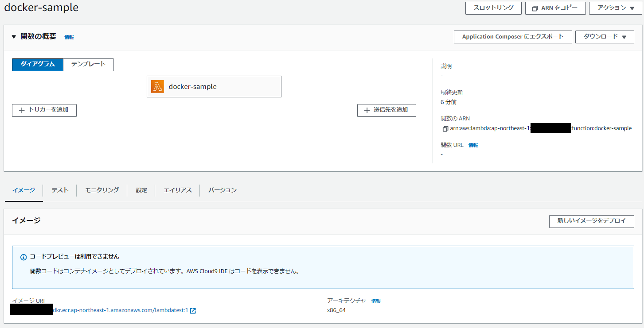Switch to the テスト tab
644x328 pixels.
tap(60, 190)
